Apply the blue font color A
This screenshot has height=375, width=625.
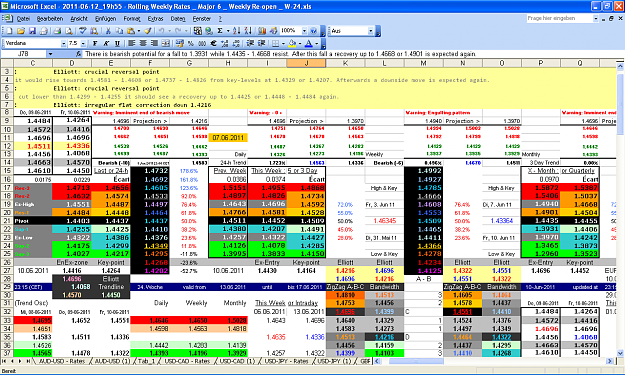(x=309, y=43)
